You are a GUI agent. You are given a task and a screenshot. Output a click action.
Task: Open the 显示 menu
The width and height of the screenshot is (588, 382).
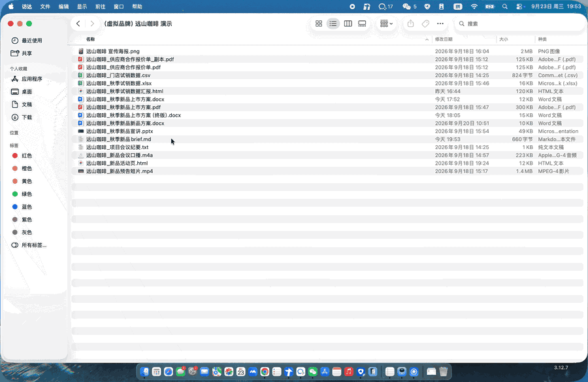coord(82,7)
